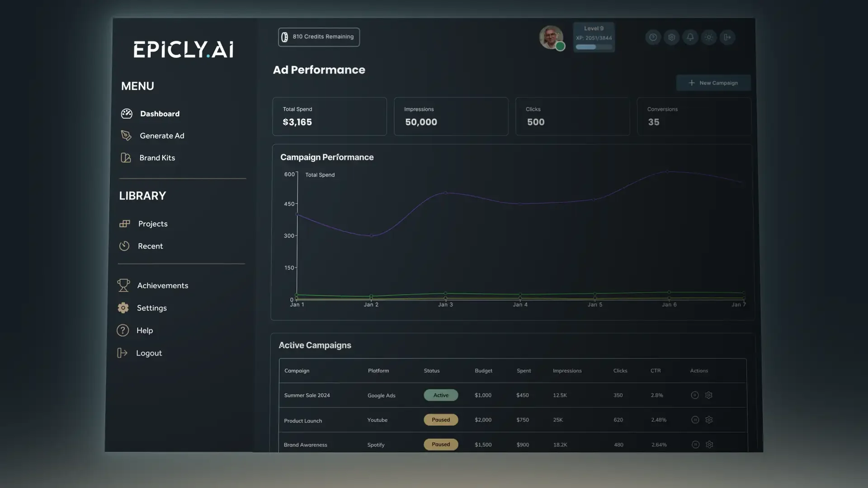Open the Help question mark icon top right

point(653,38)
